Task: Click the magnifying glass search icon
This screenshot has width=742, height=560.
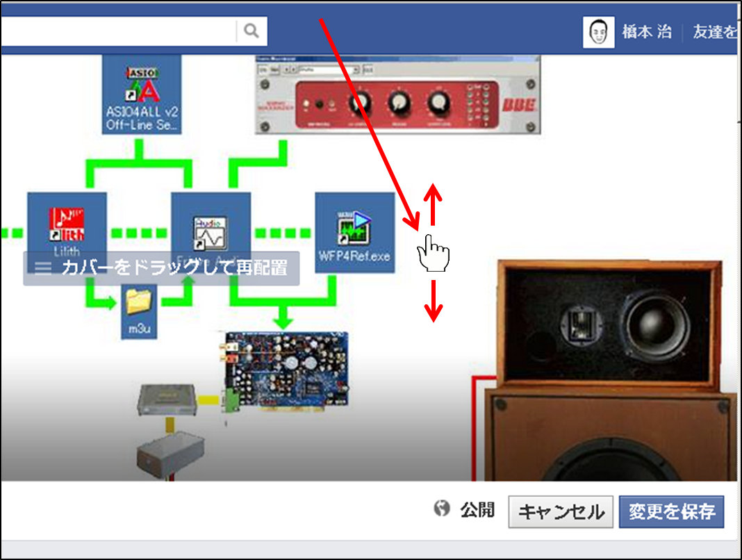Action: point(252,31)
